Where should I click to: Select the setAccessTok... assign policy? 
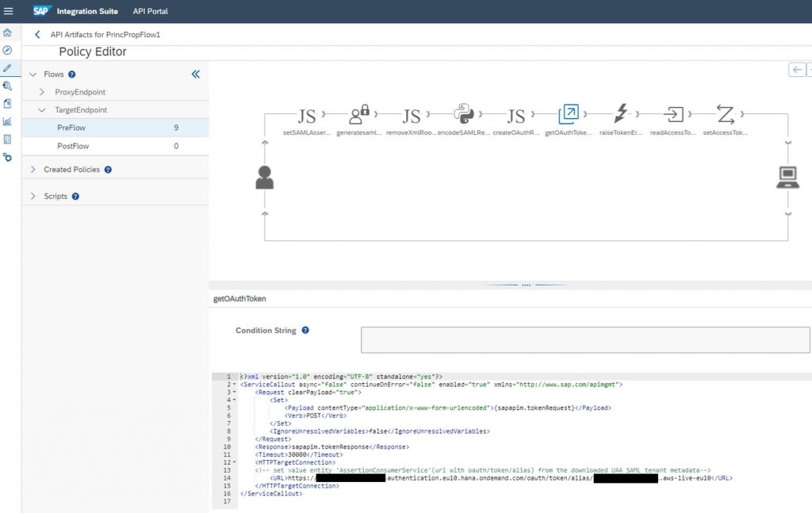click(725, 114)
